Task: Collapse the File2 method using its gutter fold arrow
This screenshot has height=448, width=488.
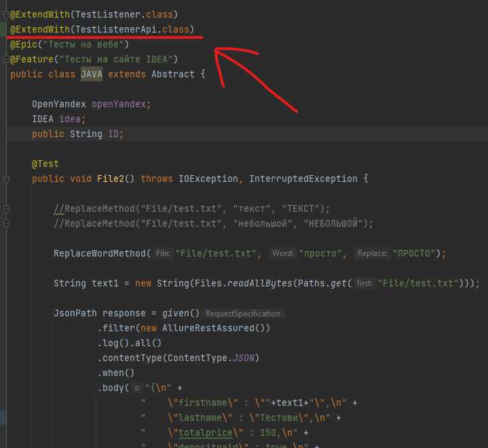Action: tap(6, 179)
